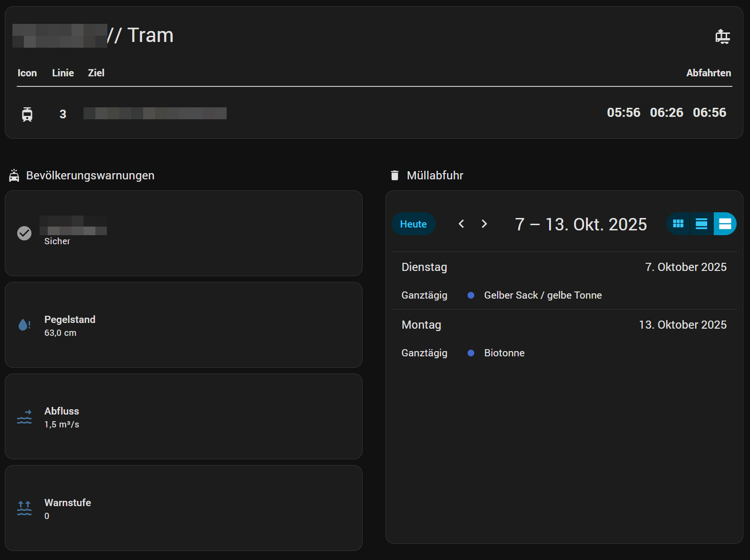Image resolution: width=750 pixels, height=560 pixels.
Task: Click the Linie column header
Action: tap(63, 73)
